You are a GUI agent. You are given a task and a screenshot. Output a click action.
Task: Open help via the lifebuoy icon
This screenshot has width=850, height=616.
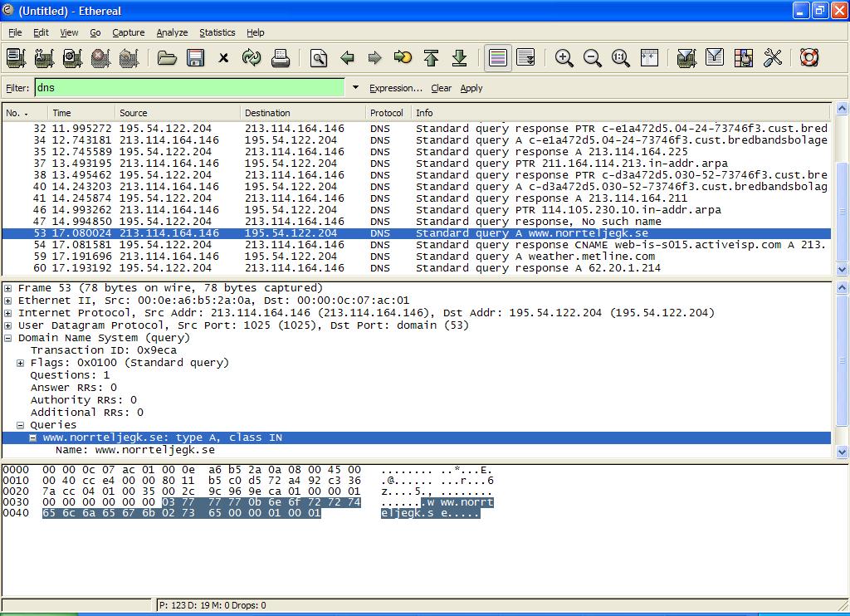809,57
